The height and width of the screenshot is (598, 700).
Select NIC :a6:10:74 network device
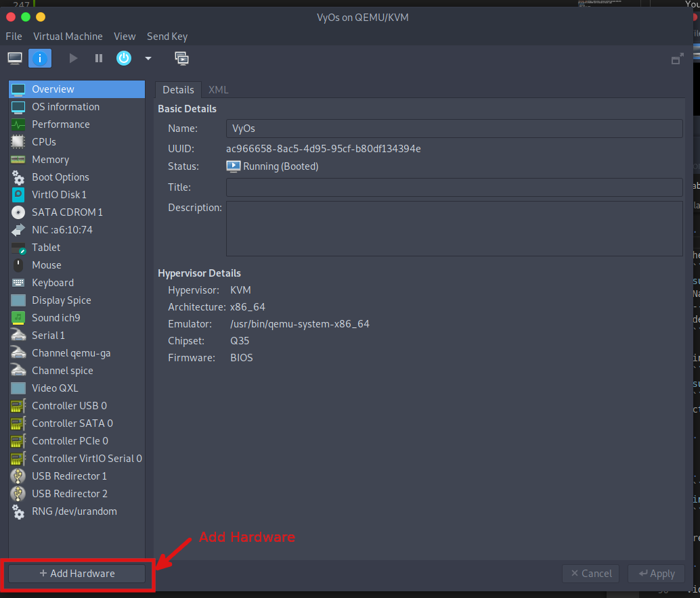pos(76,230)
